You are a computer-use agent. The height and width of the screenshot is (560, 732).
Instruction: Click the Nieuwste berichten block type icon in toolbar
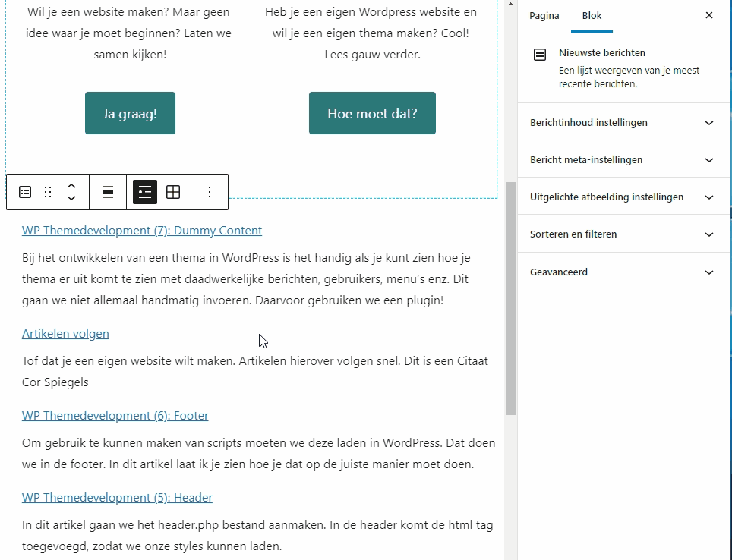25,192
